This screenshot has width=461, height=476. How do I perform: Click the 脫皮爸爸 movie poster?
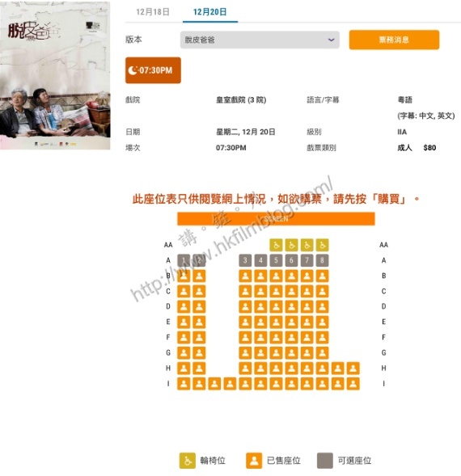coord(55,76)
